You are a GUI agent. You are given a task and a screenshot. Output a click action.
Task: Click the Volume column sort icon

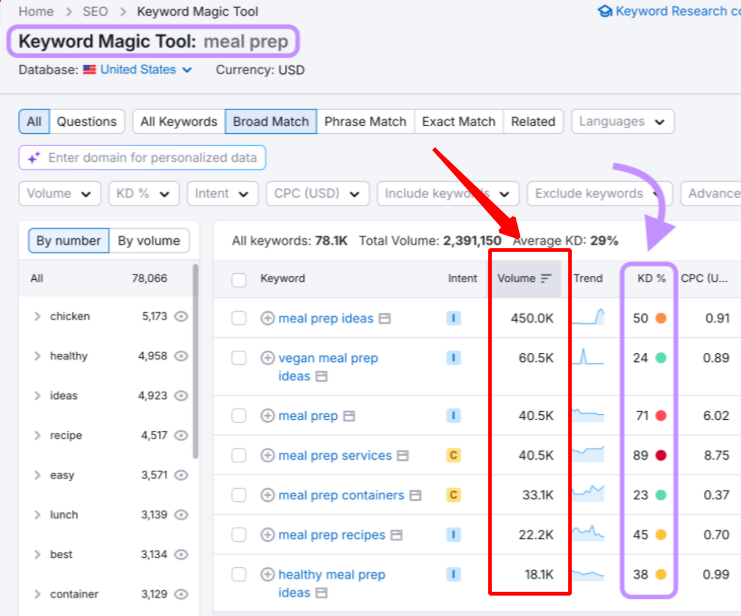click(546, 278)
